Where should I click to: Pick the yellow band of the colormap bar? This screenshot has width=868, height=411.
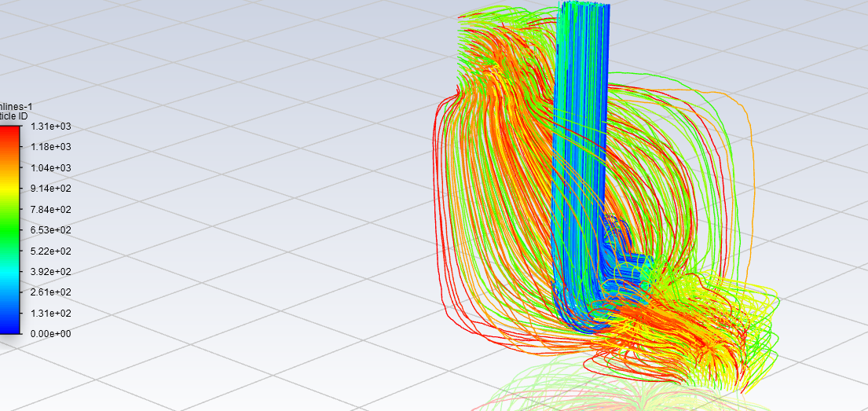(11, 187)
